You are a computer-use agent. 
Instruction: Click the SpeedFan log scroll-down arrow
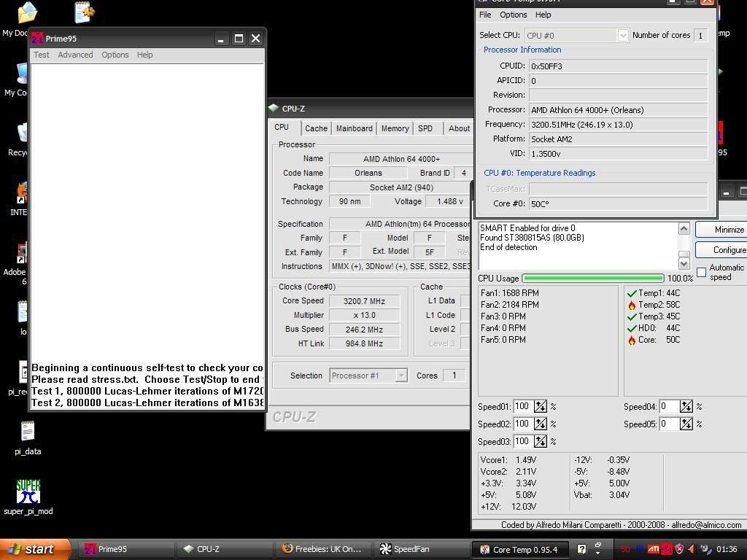(684, 263)
